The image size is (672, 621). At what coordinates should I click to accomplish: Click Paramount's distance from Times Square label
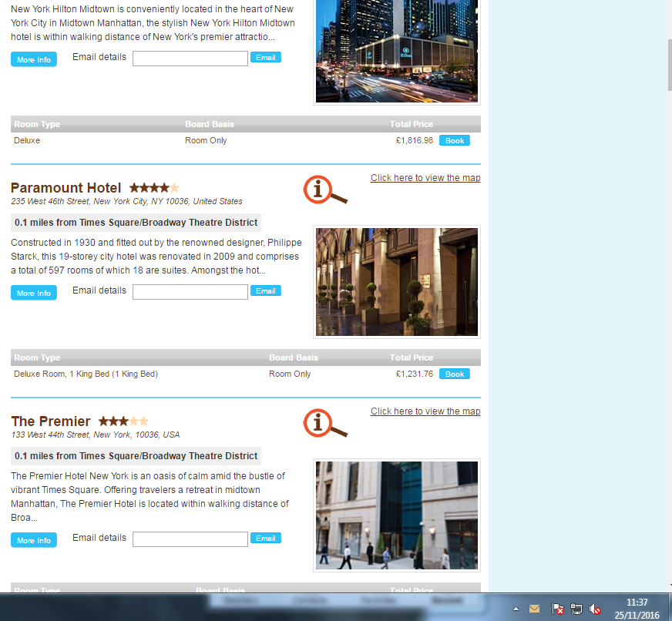pyautogui.click(x=136, y=223)
